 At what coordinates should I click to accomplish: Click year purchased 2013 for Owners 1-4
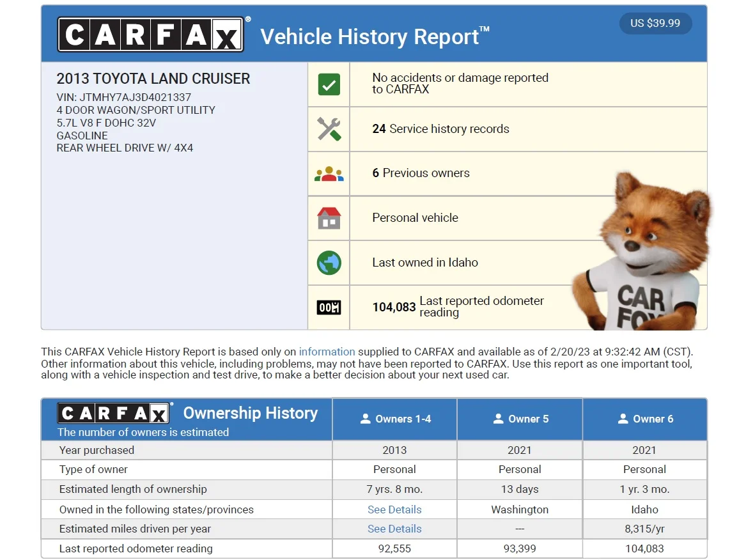coord(394,450)
